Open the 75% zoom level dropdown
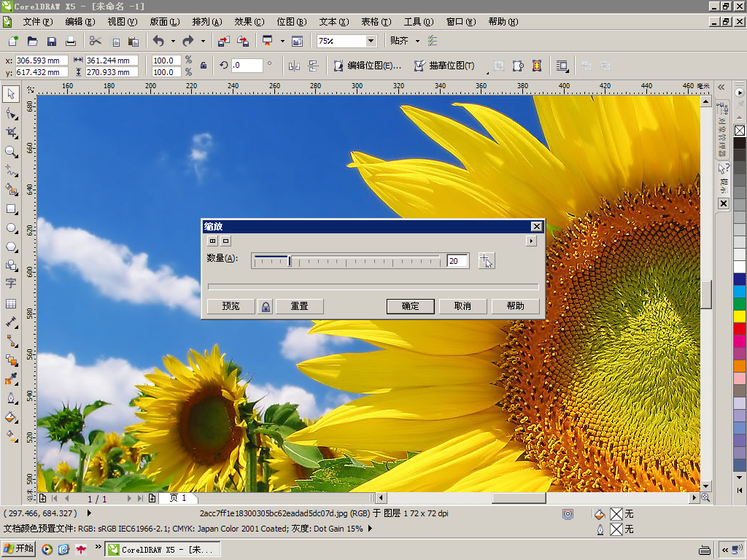The height and width of the screenshot is (560, 747). pos(371,41)
